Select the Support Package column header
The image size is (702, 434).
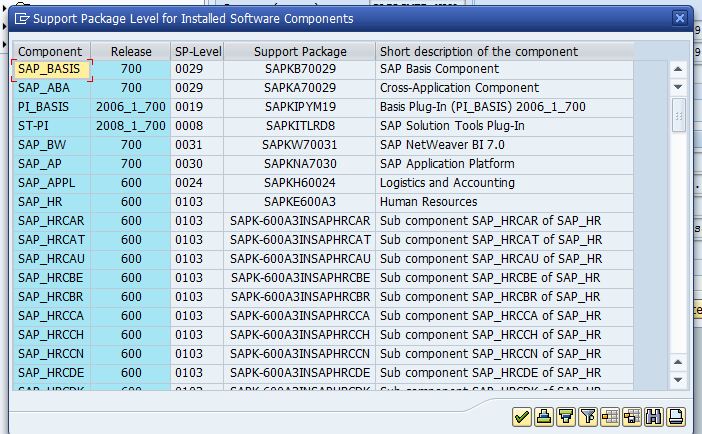(x=300, y=52)
